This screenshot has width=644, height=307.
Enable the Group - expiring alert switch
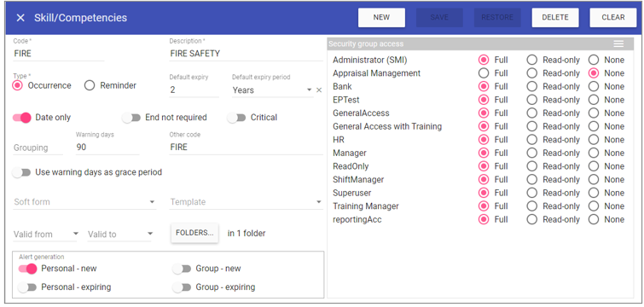click(x=182, y=287)
